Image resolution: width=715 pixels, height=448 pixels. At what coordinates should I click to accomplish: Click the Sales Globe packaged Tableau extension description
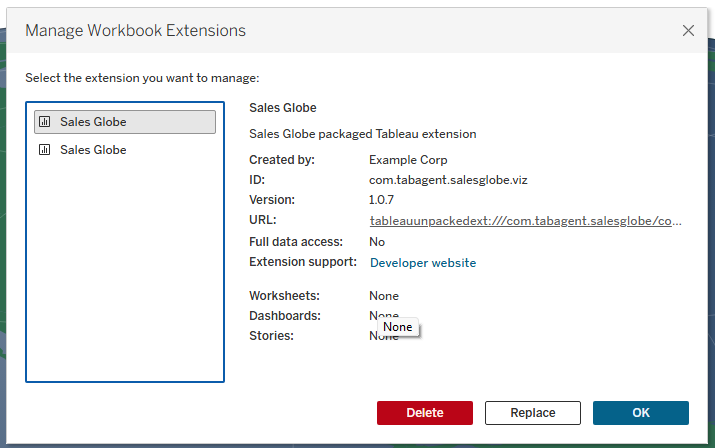(363, 134)
